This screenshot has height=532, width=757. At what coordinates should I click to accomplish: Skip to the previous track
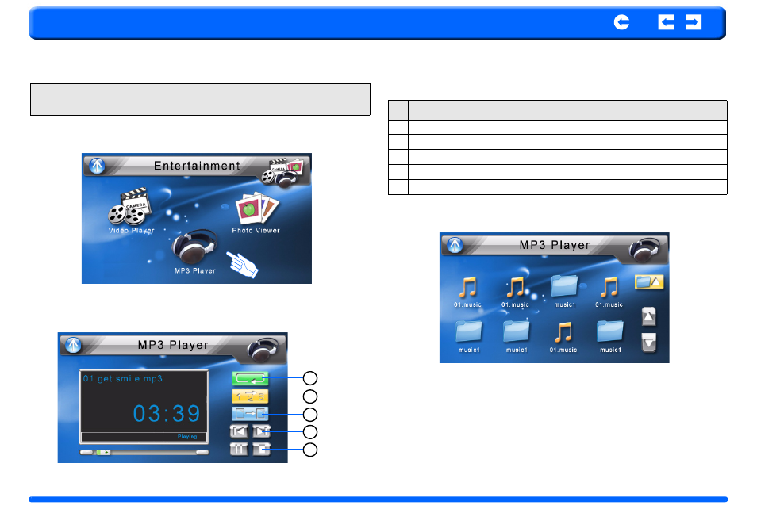point(239,431)
